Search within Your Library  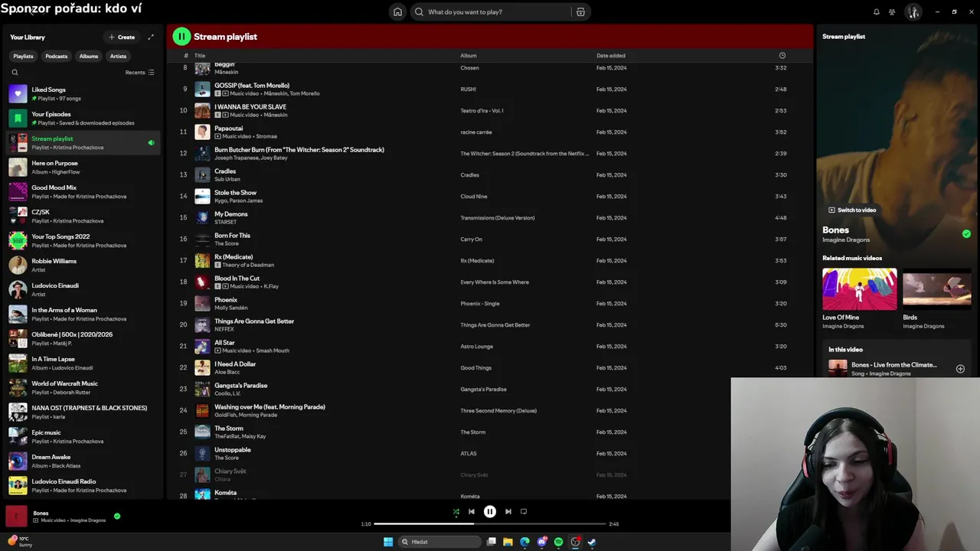(x=15, y=72)
